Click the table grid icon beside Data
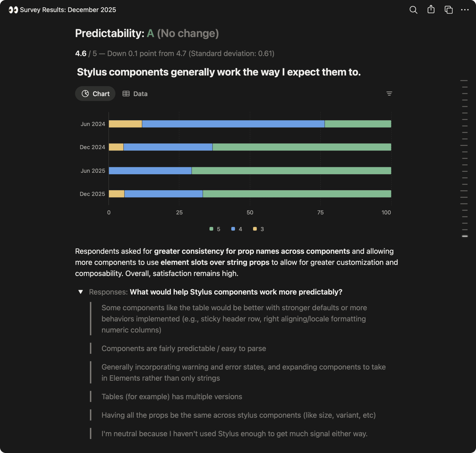The height and width of the screenshot is (453, 476). (126, 94)
